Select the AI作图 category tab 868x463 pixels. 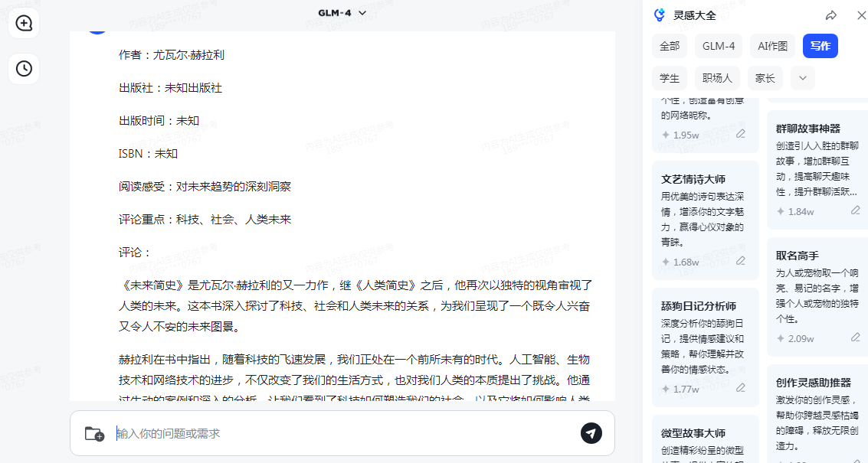pos(772,46)
